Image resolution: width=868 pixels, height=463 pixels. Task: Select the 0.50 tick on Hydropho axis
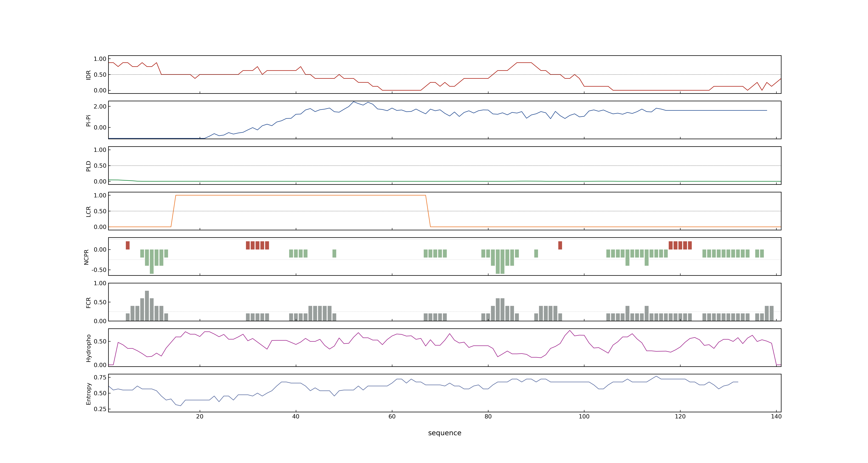[x=100, y=341]
